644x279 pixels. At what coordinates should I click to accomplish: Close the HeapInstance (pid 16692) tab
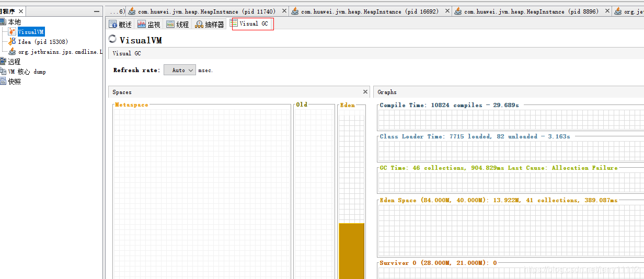coord(447,11)
